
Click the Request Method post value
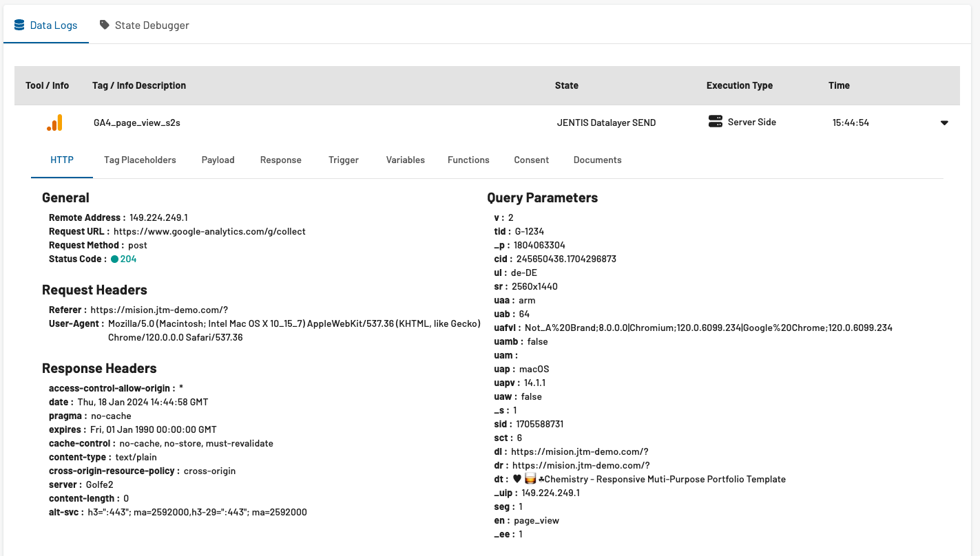point(138,245)
